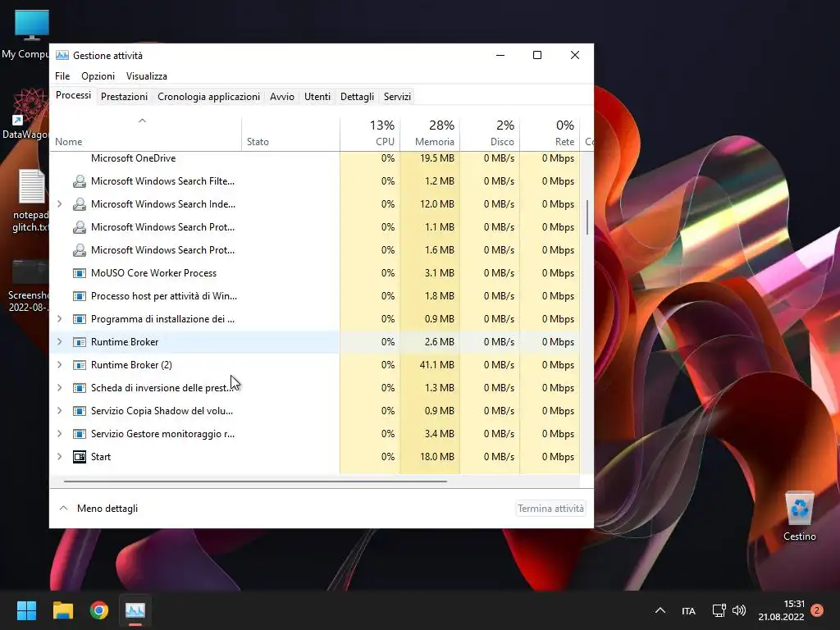Open notification badge showing 2
The width and height of the screenshot is (840, 630).
[x=817, y=610]
